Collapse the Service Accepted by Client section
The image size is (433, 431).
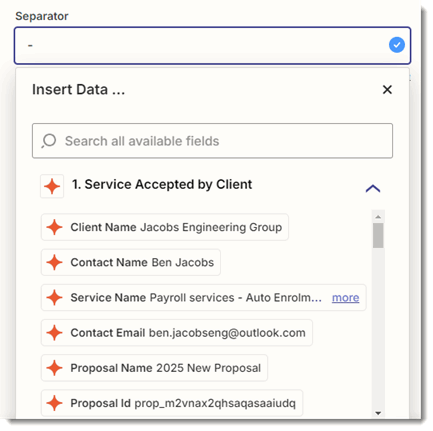(x=373, y=188)
